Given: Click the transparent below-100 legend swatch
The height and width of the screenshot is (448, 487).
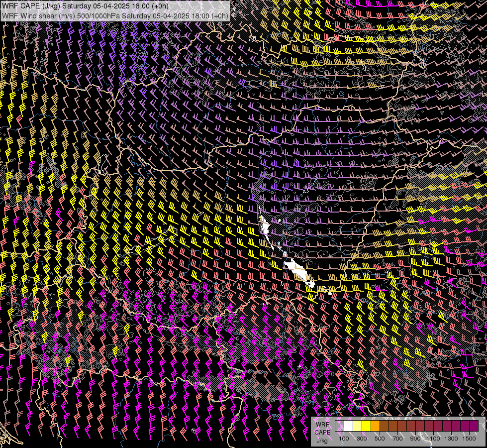Looking at the screenshot, I should coord(339,426).
